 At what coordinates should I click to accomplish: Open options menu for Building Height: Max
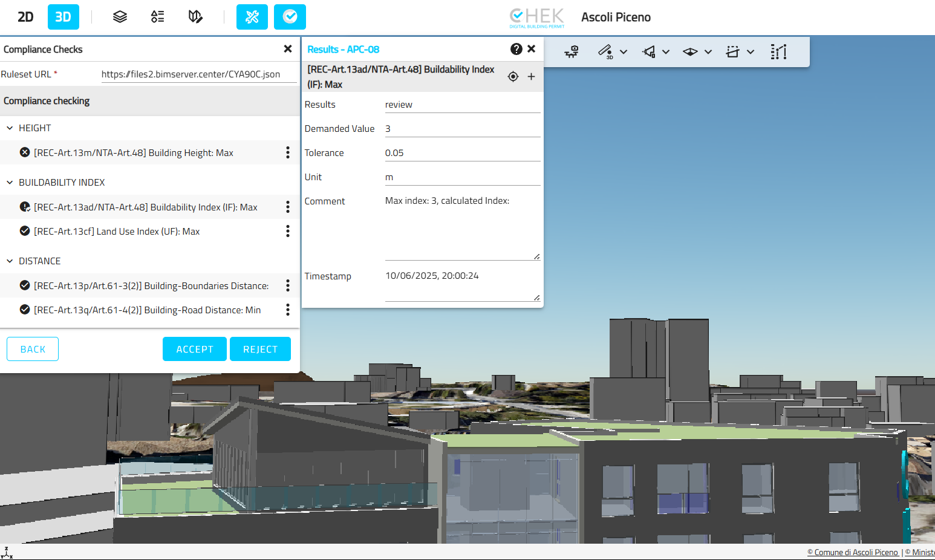coord(288,152)
